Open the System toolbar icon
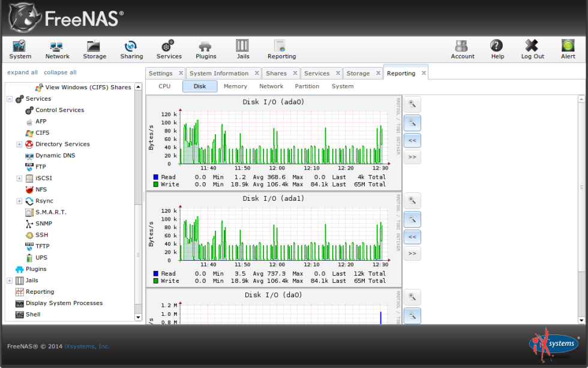The width and height of the screenshot is (588, 368). tap(20, 49)
